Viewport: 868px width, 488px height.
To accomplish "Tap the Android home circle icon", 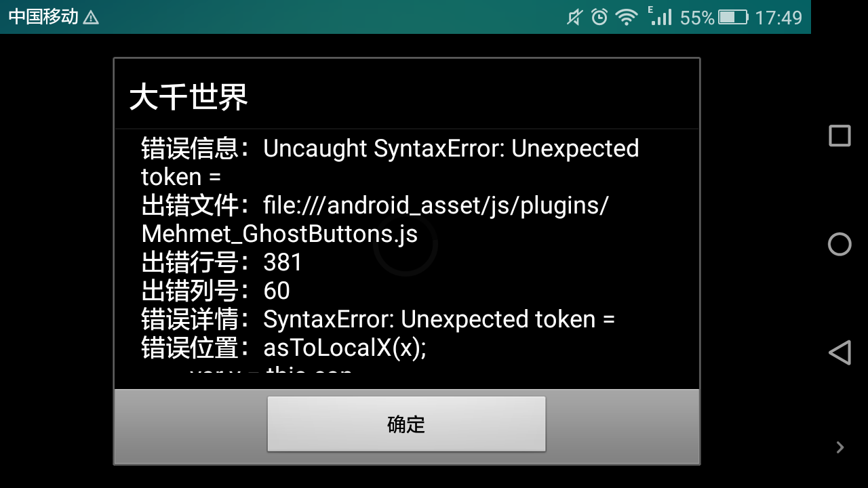I will pos(840,244).
